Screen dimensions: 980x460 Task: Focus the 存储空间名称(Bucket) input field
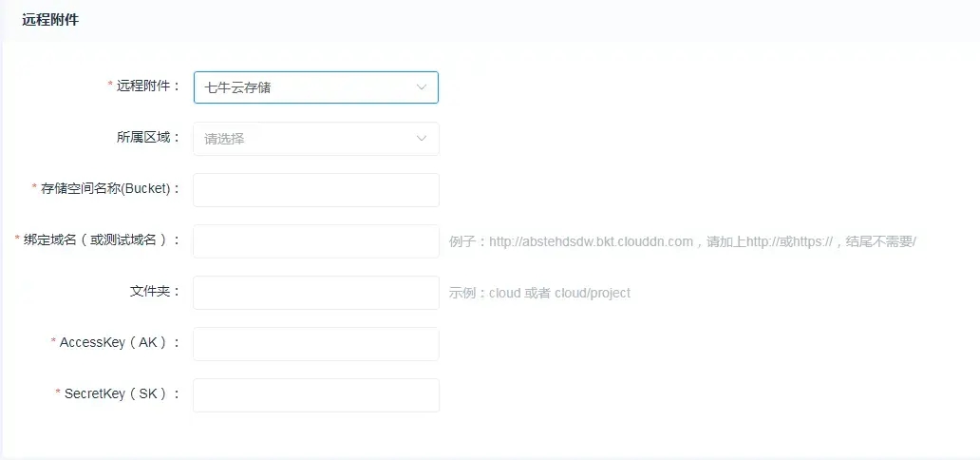(x=315, y=190)
